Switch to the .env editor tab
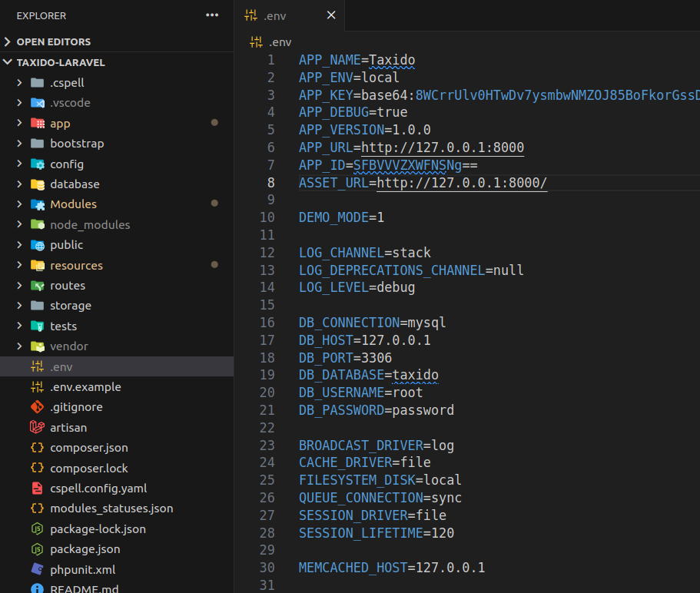 coord(276,15)
